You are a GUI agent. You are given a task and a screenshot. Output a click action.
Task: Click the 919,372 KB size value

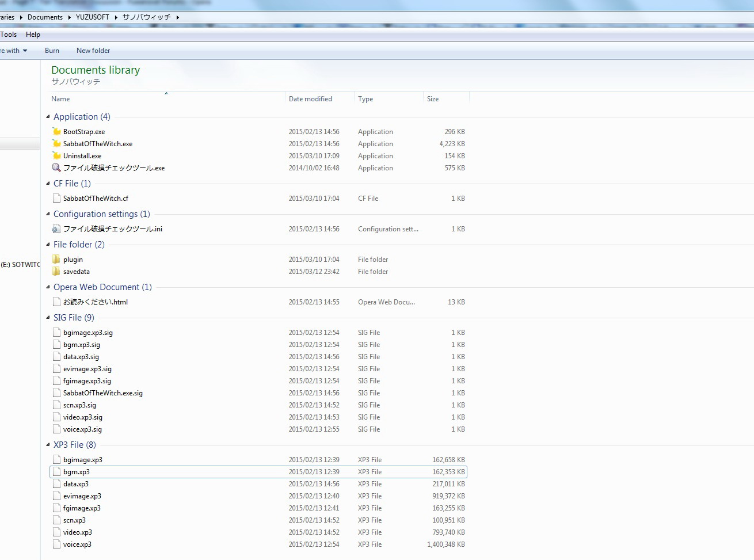click(x=448, y=496)
